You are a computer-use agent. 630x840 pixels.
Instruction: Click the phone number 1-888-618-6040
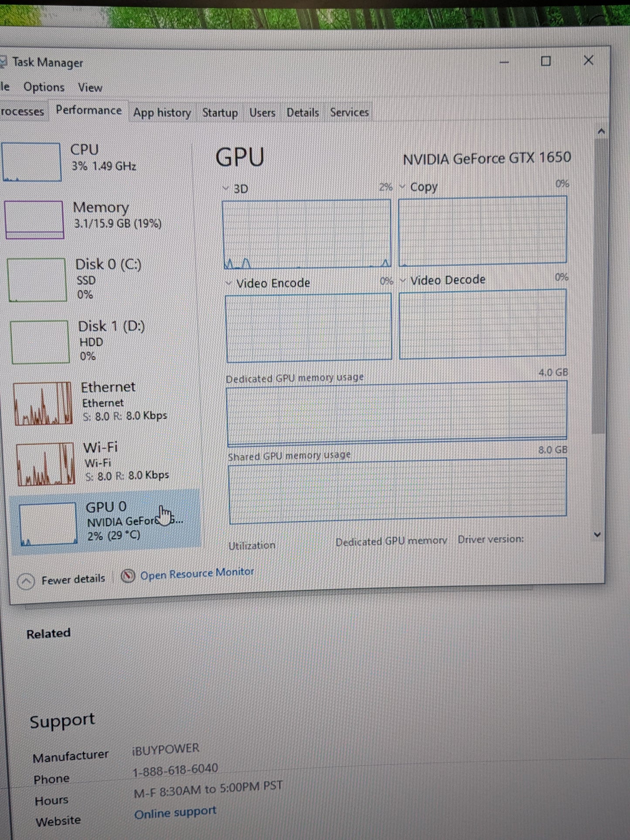175,770
